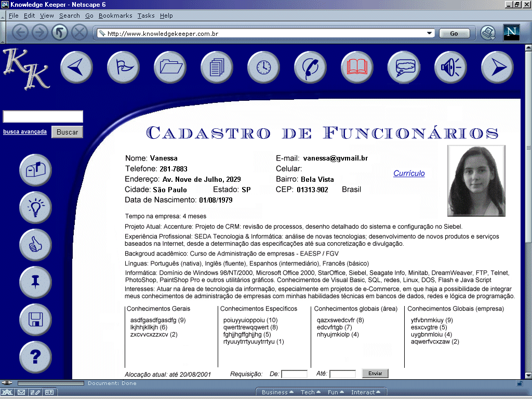Expand the Interact menu in bottom bar
This screenshot has height=399, width=532.
[x=365, y=392]
